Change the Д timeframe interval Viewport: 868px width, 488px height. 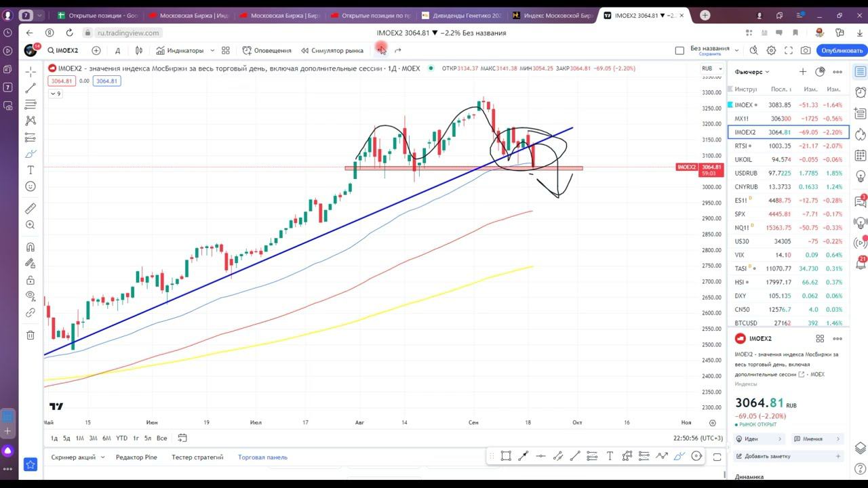117,50
